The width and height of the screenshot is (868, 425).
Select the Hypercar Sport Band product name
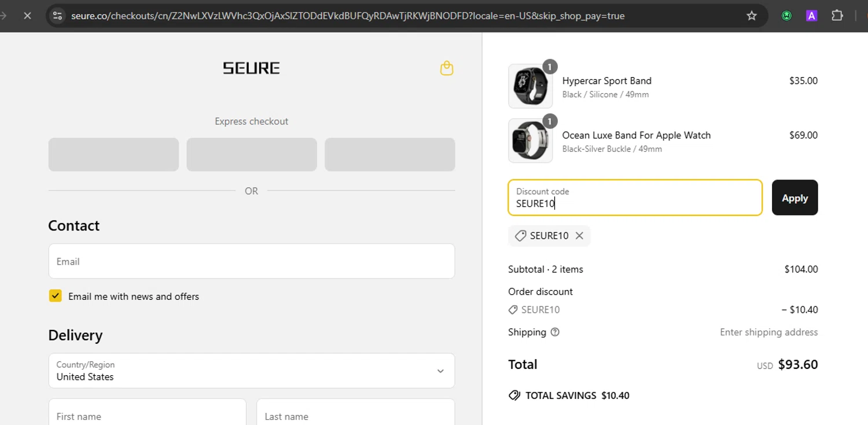pyautogui.click(x=606, y=80)
